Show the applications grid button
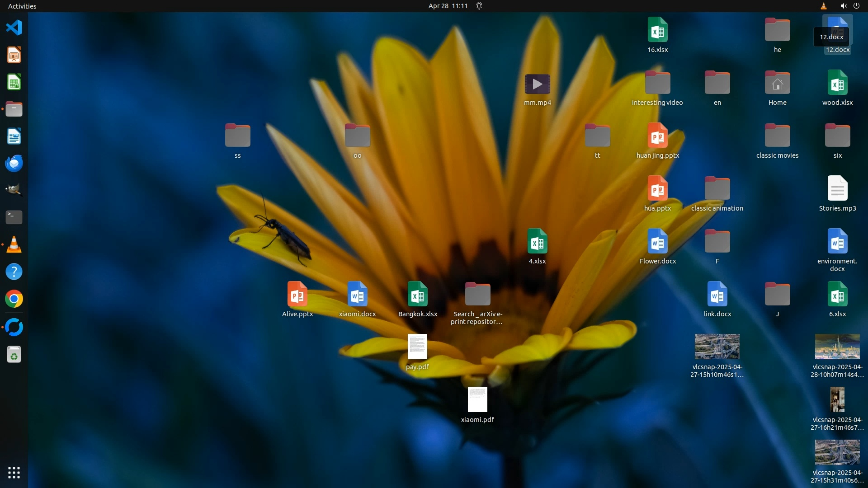Screen dimensions: 868x488 (x=14, y=473)
